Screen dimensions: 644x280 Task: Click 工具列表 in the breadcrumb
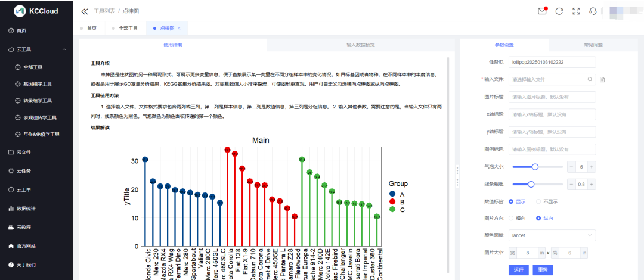click(x=104, y=11)
